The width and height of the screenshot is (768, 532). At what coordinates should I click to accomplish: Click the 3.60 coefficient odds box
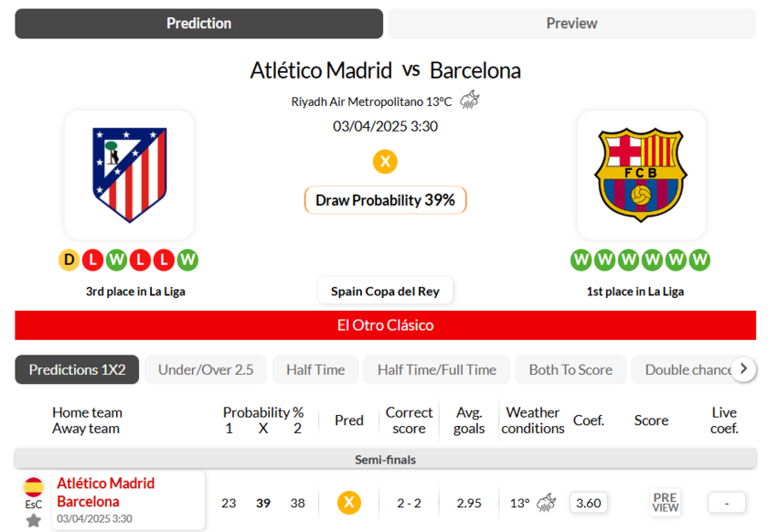(589, 502)
